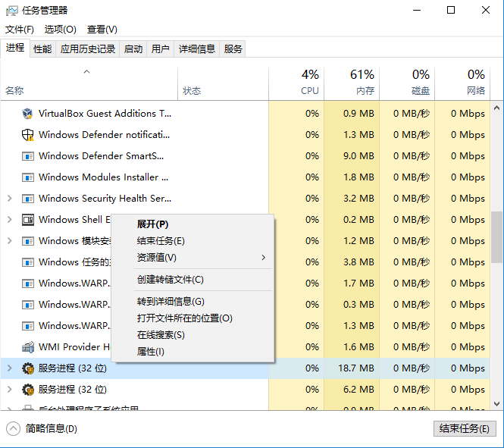504x448 pixels.
Task: Switch to the 应用历史记录 tab
Action: point(88,49)
